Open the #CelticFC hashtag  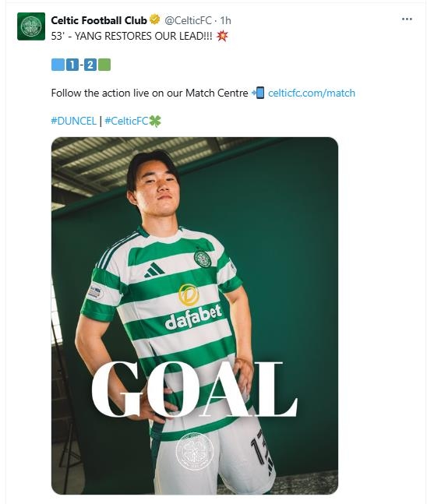coord(126,122)
